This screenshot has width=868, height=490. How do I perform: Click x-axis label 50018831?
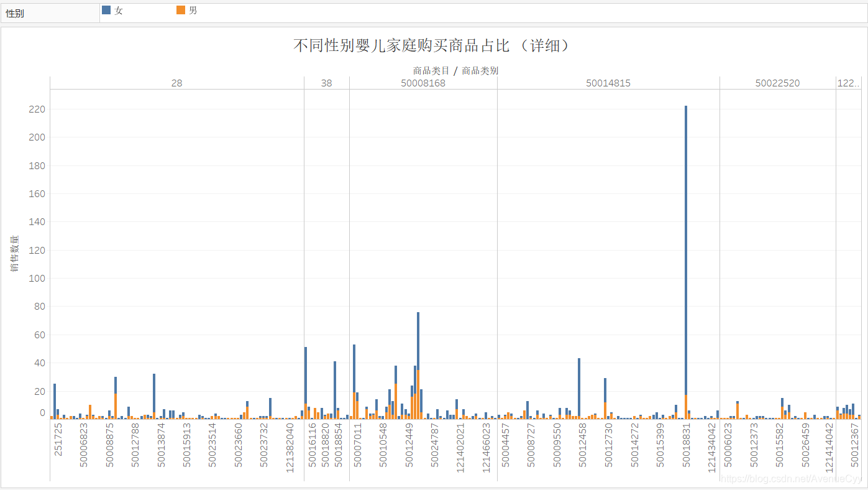coord(686,445)
